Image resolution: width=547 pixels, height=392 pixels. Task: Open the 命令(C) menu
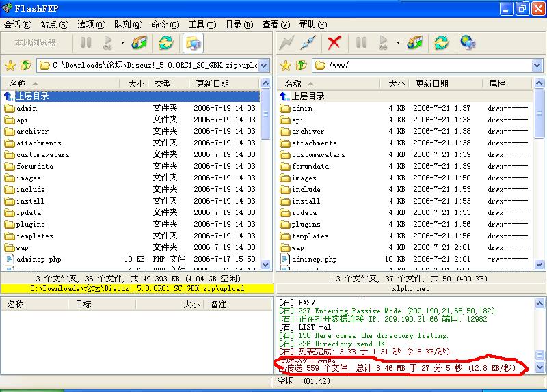pyautogui.click(x=165, y=25)
